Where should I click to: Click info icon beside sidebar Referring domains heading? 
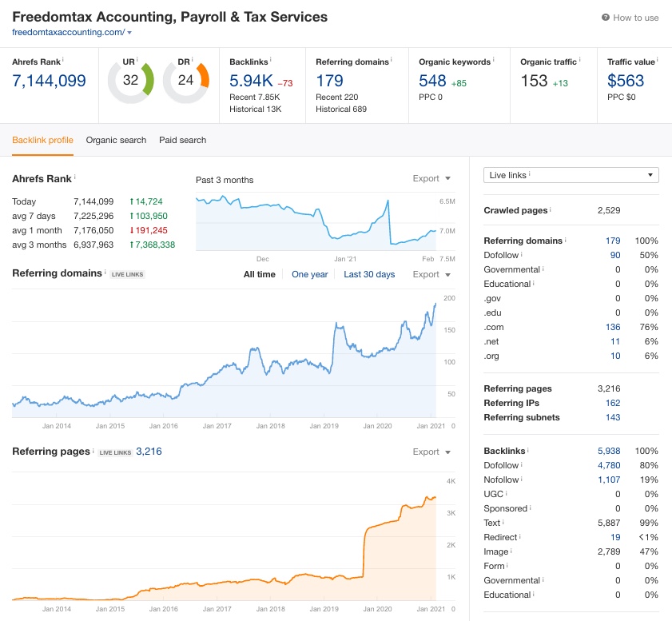click(x=565, y=240)
